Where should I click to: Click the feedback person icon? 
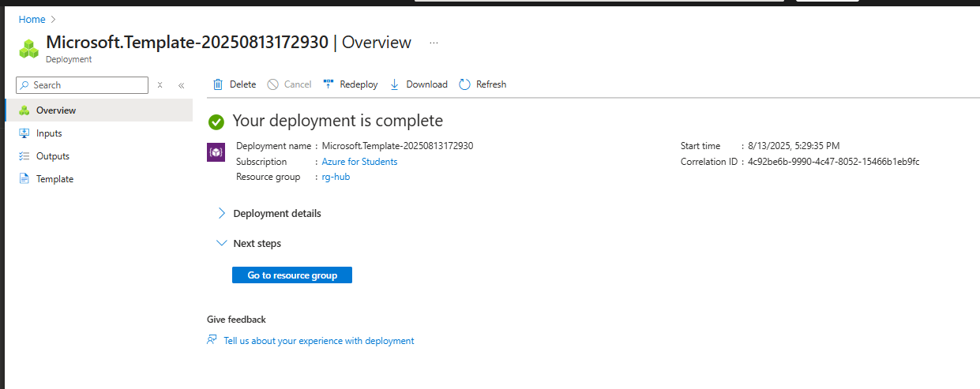tap(212, 341)
